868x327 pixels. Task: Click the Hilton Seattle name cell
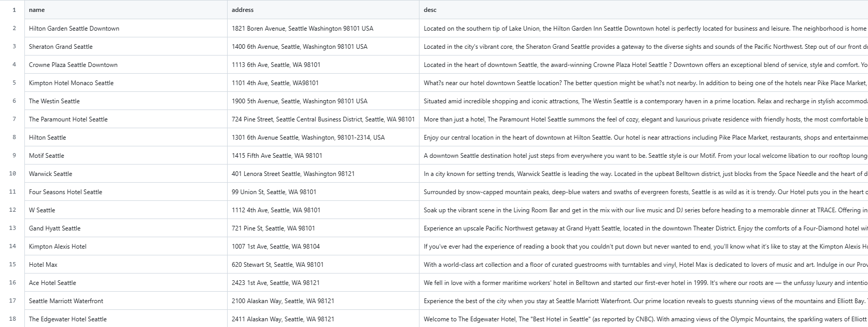pyautogui.click(x=126, y=138)
